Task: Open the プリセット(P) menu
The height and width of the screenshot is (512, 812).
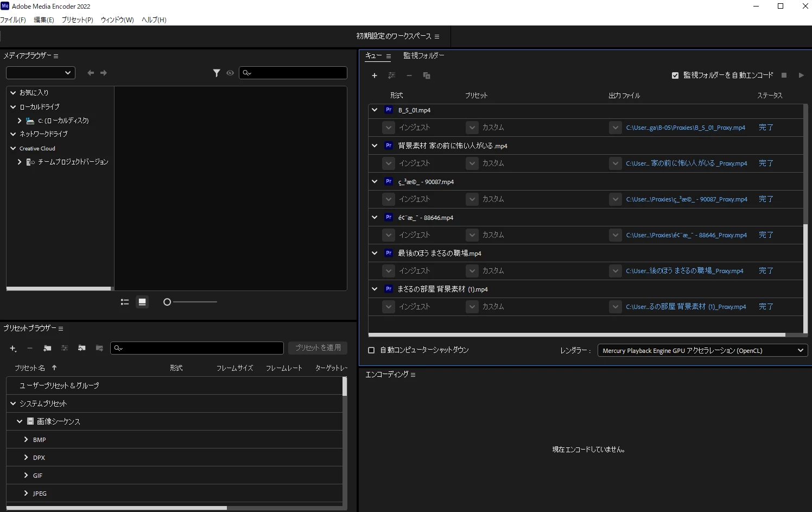Action: [x=77, y=20]
